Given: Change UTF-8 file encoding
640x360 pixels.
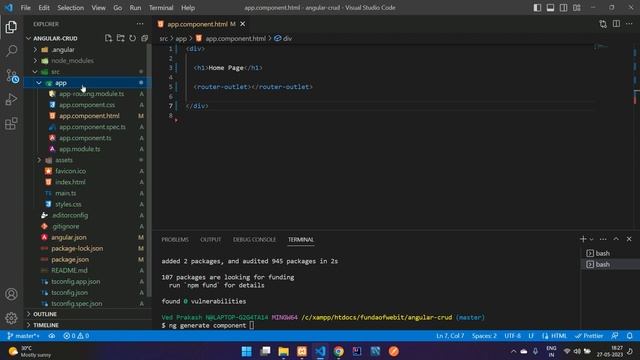Looking at the screenshot, I should coord(512,336).
